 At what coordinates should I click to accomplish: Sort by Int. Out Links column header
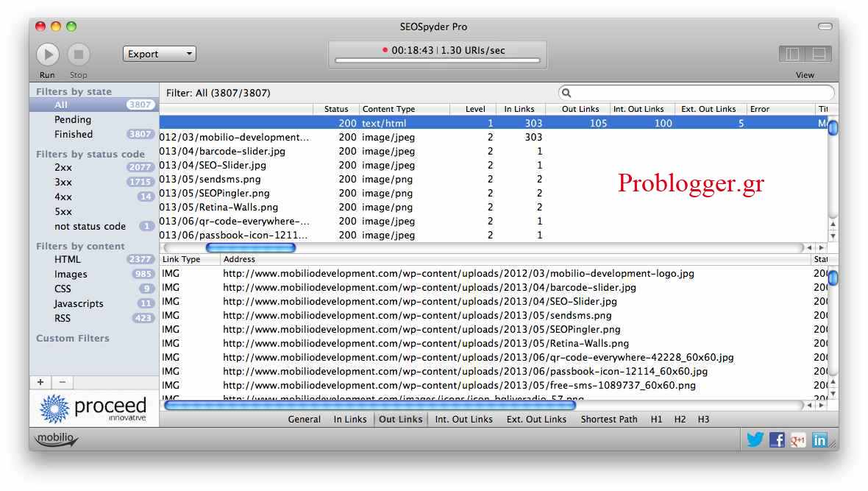(x=643, y=109)
